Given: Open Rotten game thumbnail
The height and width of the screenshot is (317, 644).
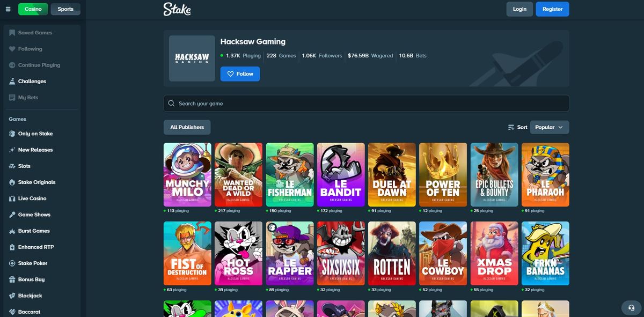Looking at the screenshot, I should click(x=392, y=253).
